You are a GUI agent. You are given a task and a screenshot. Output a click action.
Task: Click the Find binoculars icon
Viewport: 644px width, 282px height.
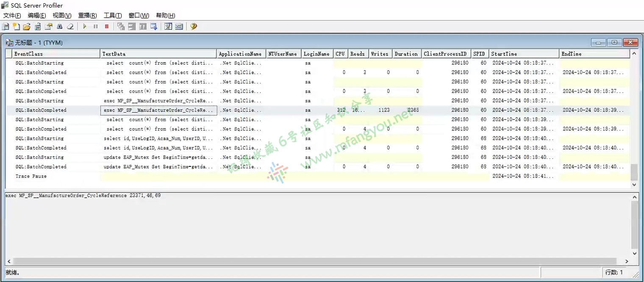pos(60,27)
